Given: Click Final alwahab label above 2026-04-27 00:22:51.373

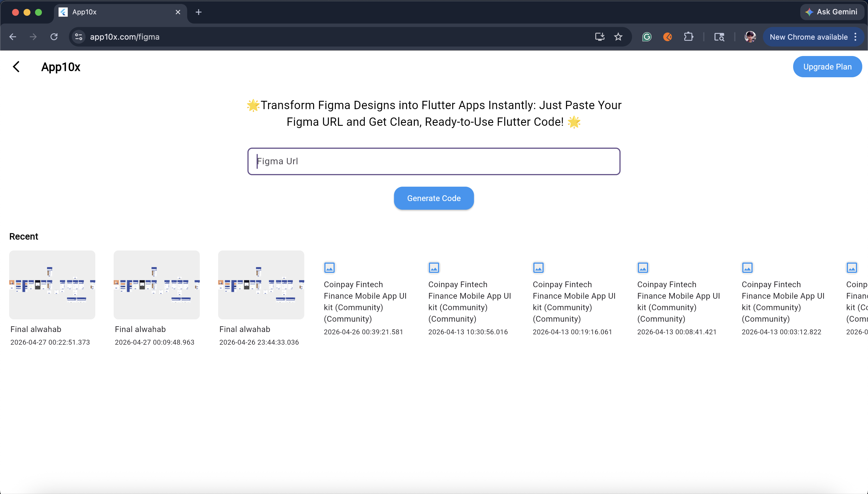Looking at the screenshot, I should point(36,329).
